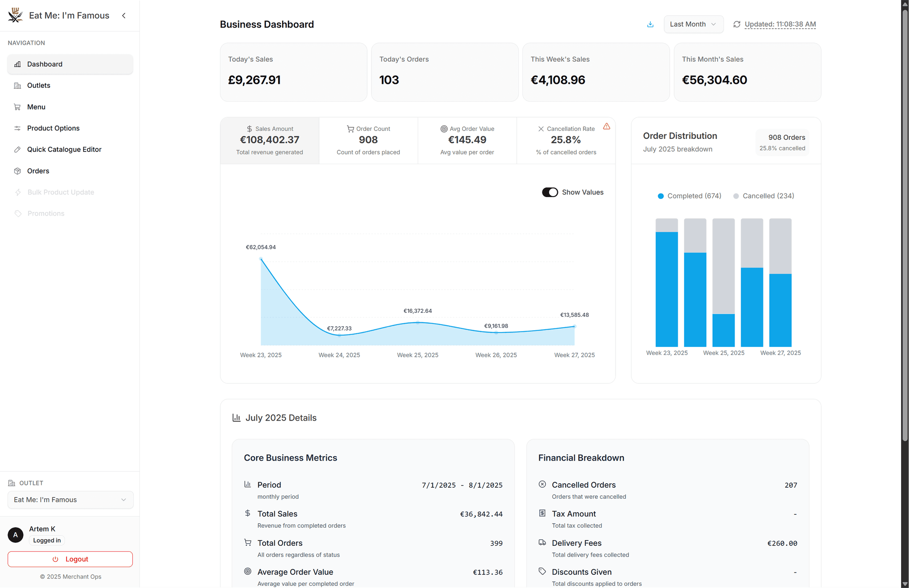Click the Logout button
909x588 pixels.
[70, 559]
